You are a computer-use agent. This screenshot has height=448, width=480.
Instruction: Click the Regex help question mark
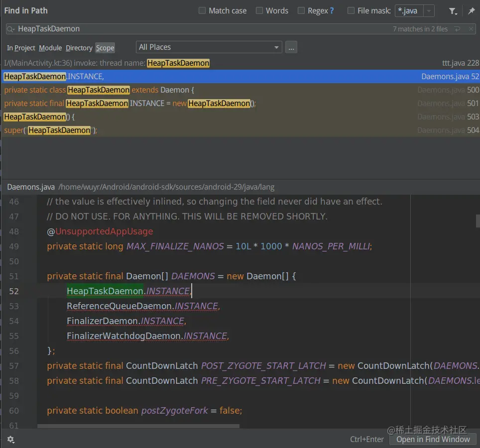click(332, 10)
